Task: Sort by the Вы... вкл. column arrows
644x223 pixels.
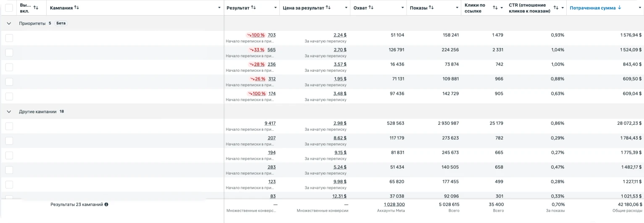Action: click(35, 8)
